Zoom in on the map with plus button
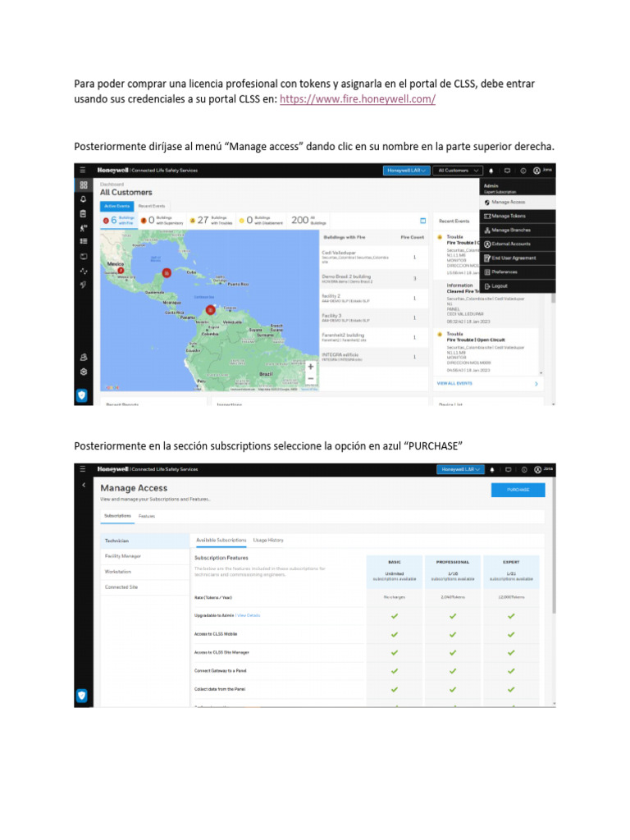 click(310, 367)
